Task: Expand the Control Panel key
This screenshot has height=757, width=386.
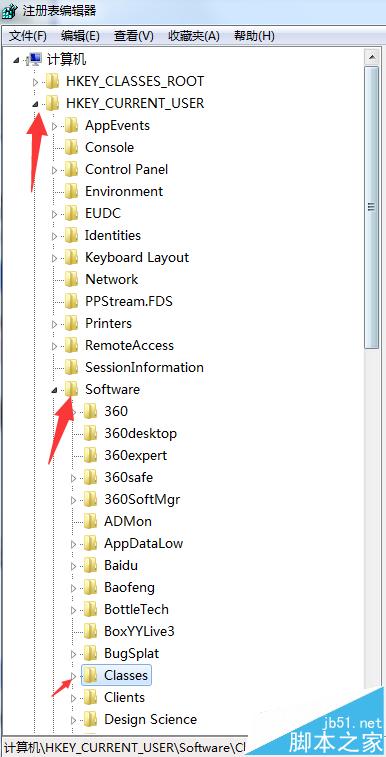Action: pyautogui.click(x=54, y=169)
